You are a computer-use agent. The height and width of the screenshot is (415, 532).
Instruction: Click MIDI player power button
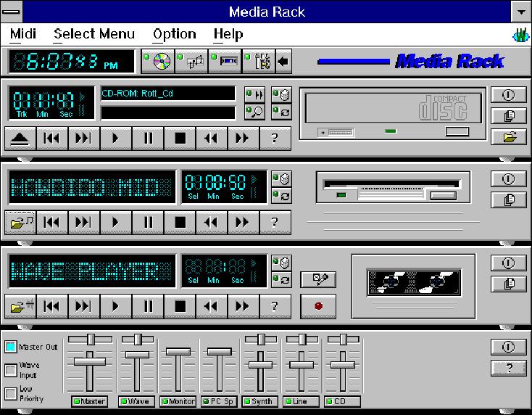click(508, 179)
